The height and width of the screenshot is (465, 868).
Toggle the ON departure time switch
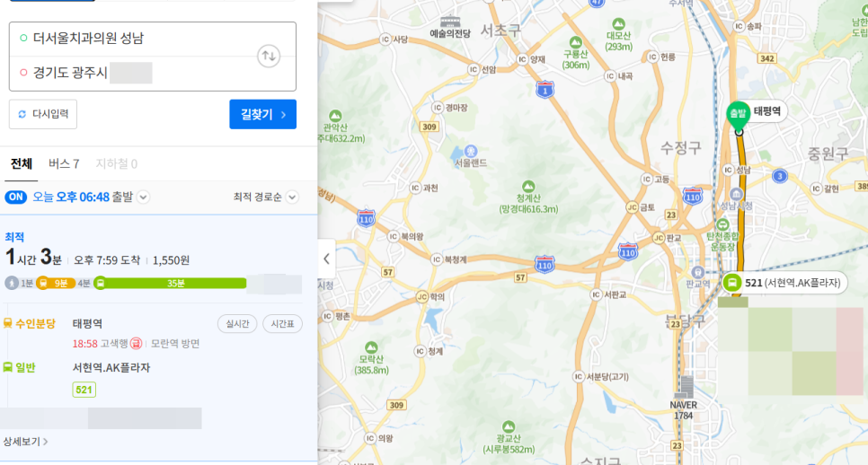tap(15, 197)
